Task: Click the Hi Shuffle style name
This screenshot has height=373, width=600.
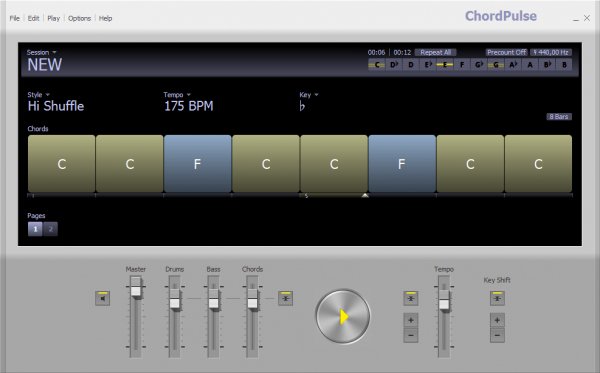Action: (x=56, y=106)
